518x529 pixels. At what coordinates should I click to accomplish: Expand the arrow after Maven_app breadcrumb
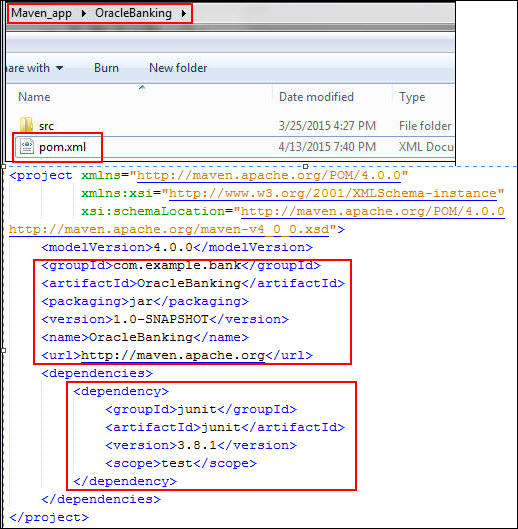(x=84, y=13)
